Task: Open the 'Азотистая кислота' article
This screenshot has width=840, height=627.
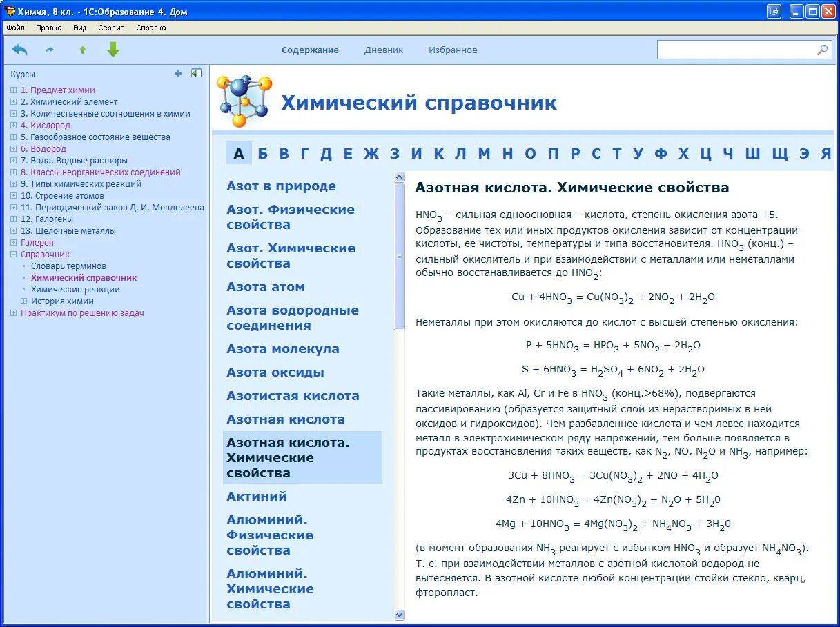Action: click(293, 396)
